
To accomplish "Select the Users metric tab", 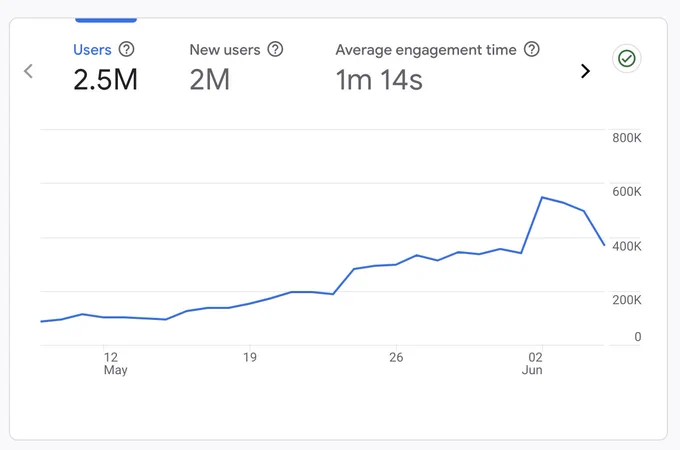I will click(x=92, y=50).
